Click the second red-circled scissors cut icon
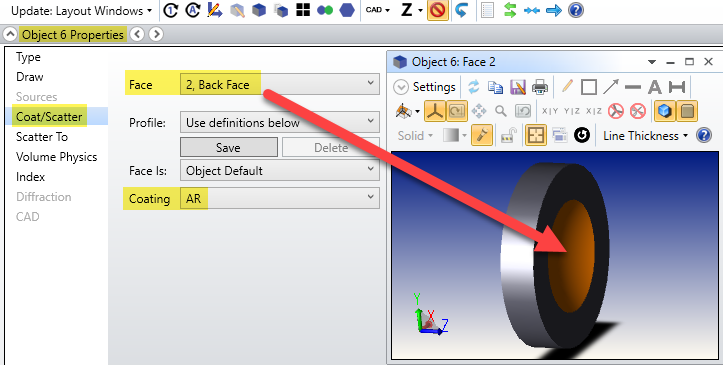Image resolution: width=723 pixels, height=365 pixels. [638, 111]
